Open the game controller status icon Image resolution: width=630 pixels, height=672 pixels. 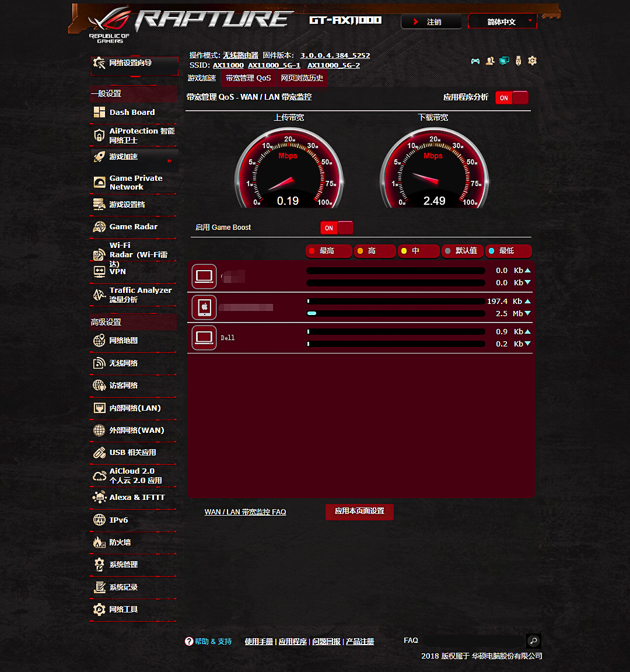pos(475,61)
